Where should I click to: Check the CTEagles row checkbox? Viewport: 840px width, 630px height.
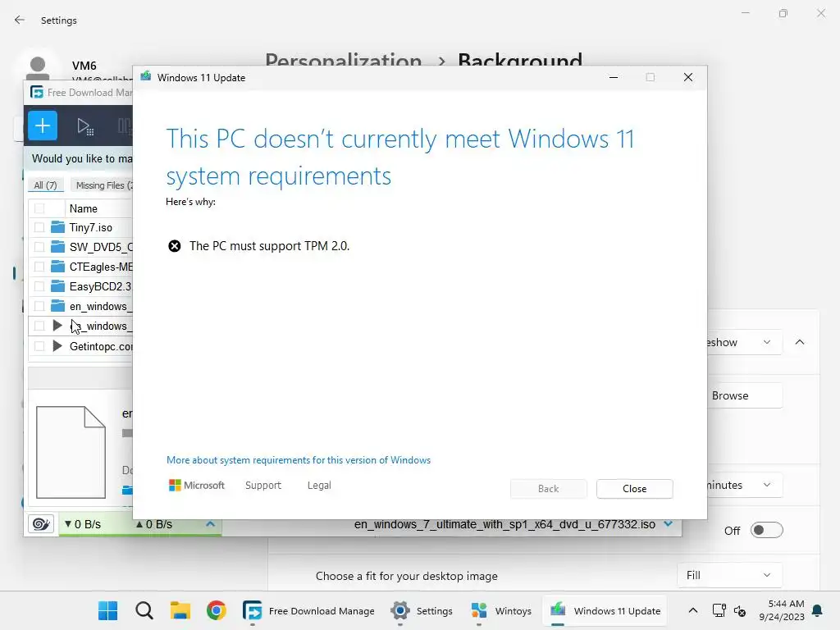[x=39, y=267]
